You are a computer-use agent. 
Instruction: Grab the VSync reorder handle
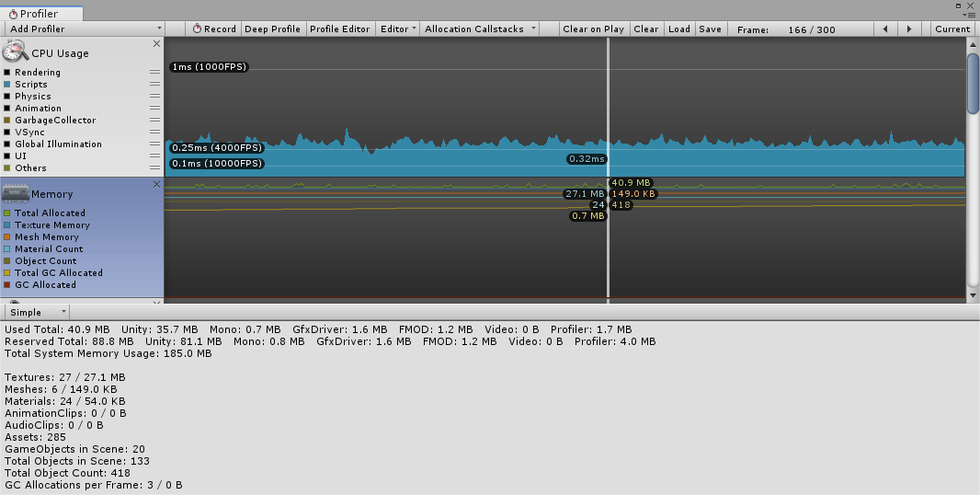pos(155,132)
